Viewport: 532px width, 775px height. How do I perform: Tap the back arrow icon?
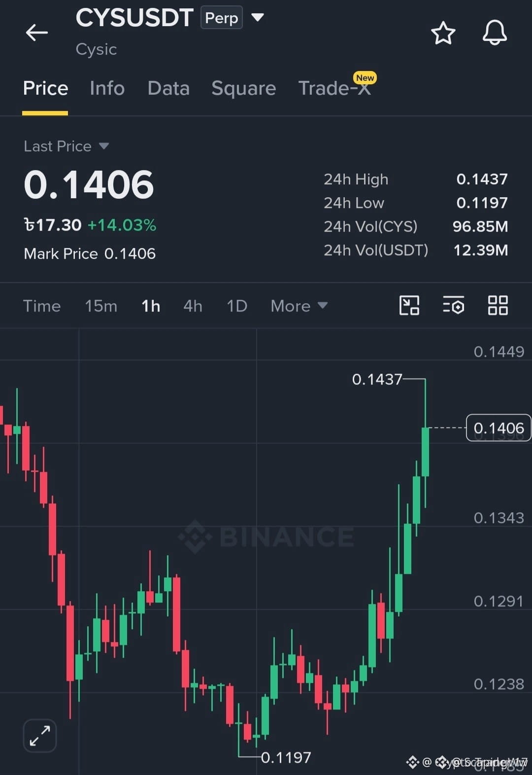pyautogui.click(x=37, y=33)
